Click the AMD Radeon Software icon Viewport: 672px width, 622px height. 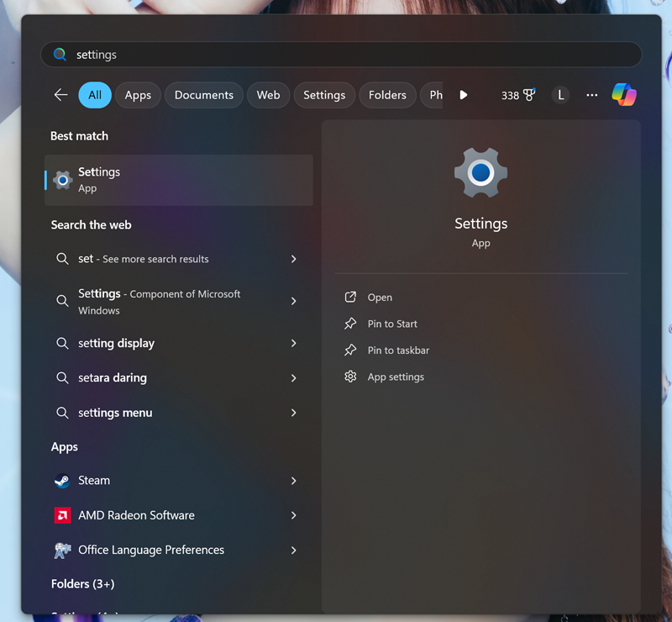tap(62, 515)
